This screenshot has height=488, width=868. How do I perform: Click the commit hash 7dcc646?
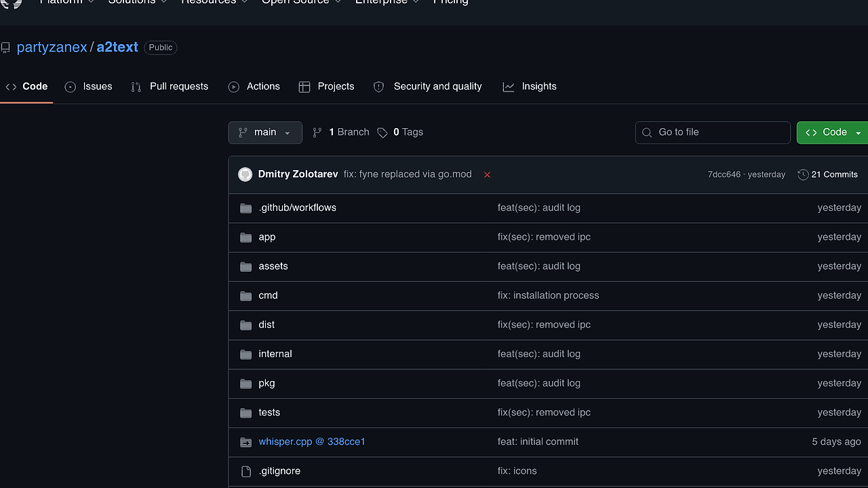click(724, 175)
